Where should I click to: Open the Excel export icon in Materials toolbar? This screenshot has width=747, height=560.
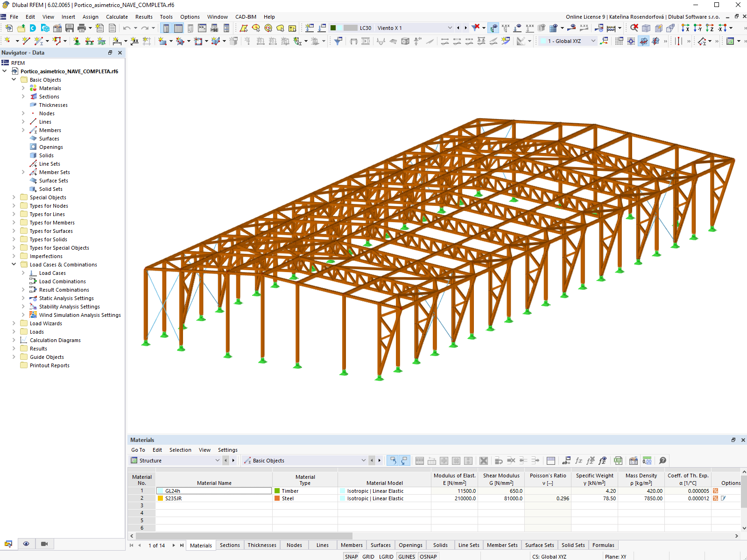pos(618,461)
